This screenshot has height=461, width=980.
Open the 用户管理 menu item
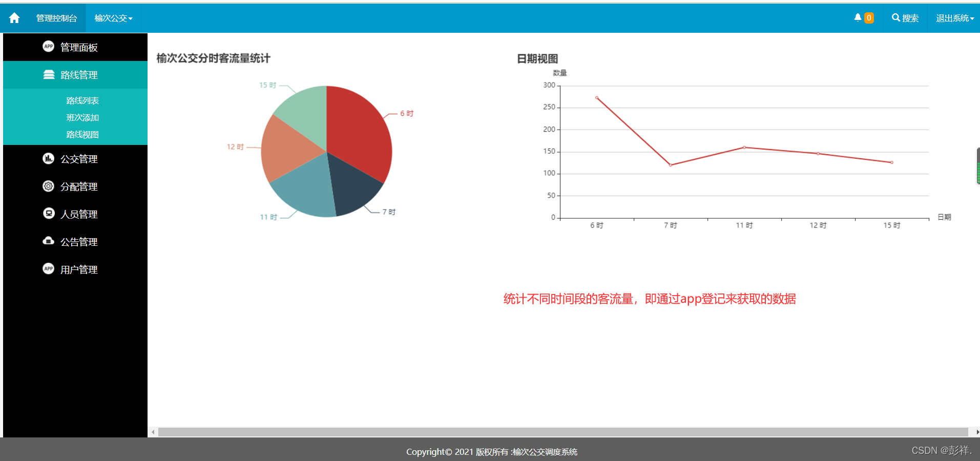pyautogui.click(x=75, y=269)
